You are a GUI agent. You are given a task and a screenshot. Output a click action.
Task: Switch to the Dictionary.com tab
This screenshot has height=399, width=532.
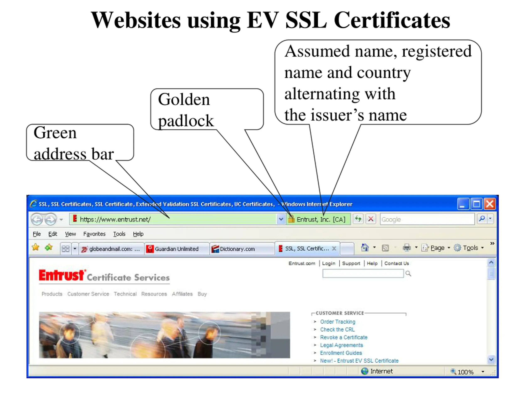point(242,249)
